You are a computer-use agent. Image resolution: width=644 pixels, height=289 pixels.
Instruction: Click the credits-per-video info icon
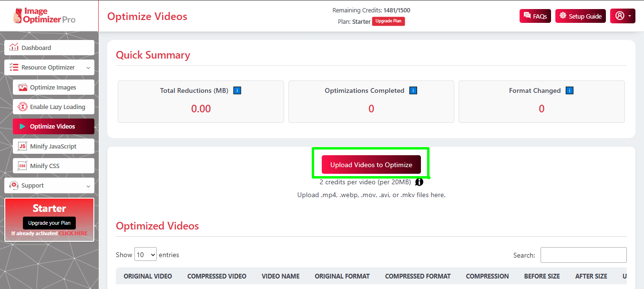419,182
